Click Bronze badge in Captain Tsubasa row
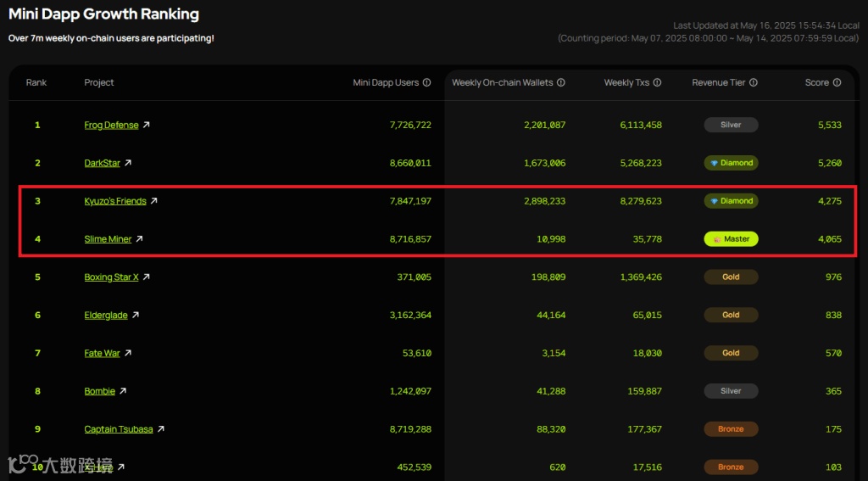Screen dimensions: 868x481 tap(731, 429)
